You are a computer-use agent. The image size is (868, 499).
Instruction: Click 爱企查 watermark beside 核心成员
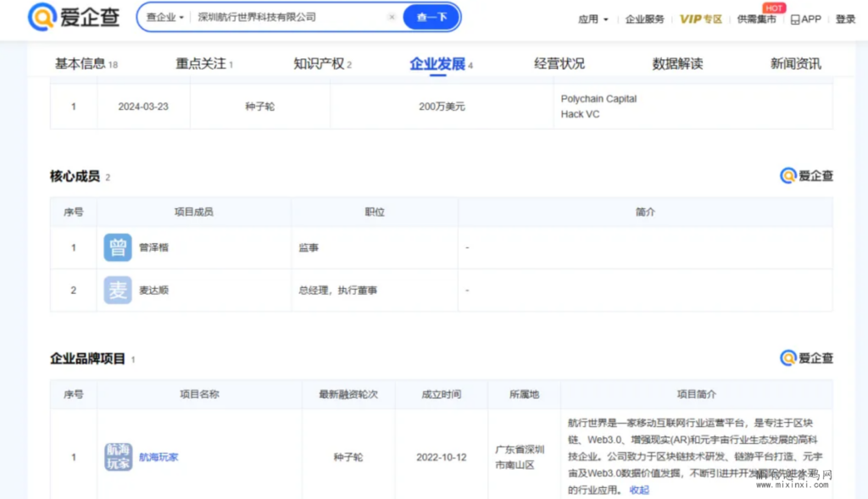(806, 176)
